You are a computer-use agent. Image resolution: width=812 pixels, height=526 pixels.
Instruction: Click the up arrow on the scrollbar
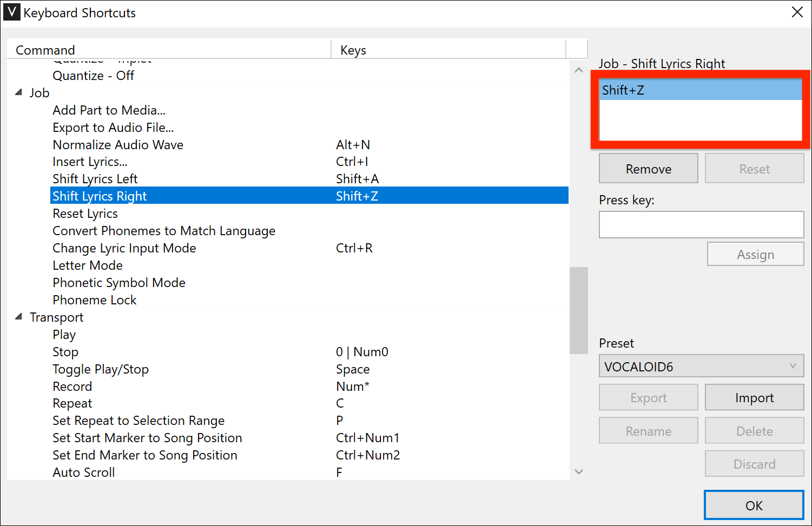[x=578, y=70]
